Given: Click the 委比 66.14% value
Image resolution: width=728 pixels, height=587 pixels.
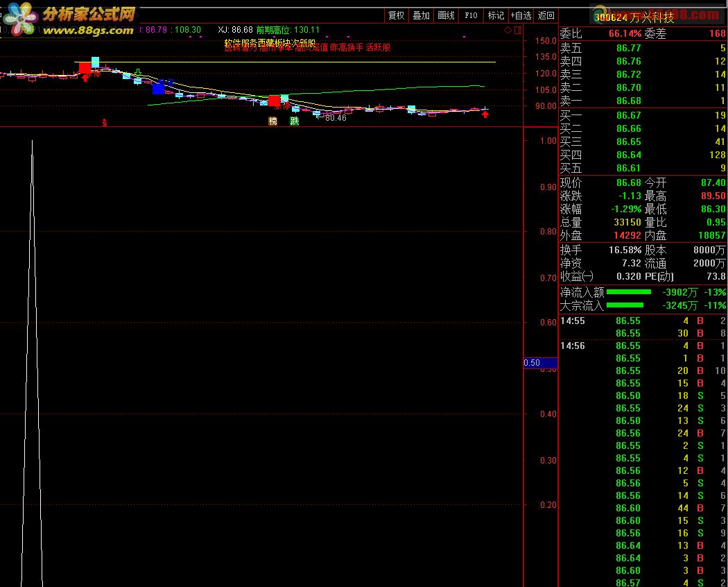Looking at the screenshot, I should tap(625, 34).
